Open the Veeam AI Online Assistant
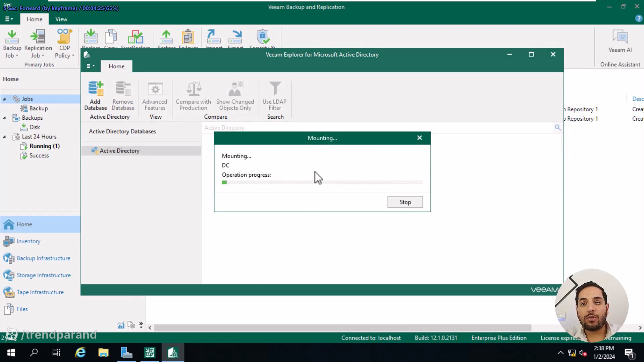Viewport: 644px width, 362px height. click(620, 42)
